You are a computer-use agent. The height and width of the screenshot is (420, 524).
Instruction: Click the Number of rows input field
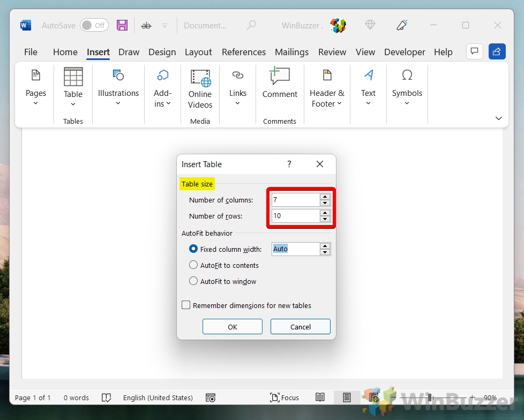point(295,216)
